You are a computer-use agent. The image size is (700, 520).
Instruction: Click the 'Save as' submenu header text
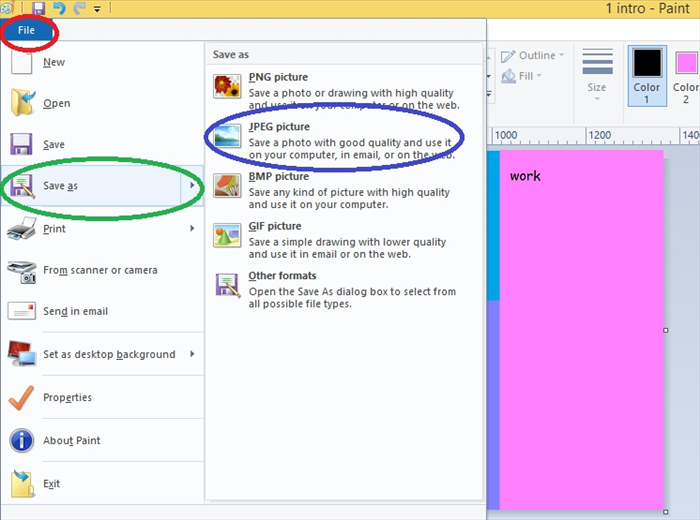pyautogui.click(x=230, y=54)
